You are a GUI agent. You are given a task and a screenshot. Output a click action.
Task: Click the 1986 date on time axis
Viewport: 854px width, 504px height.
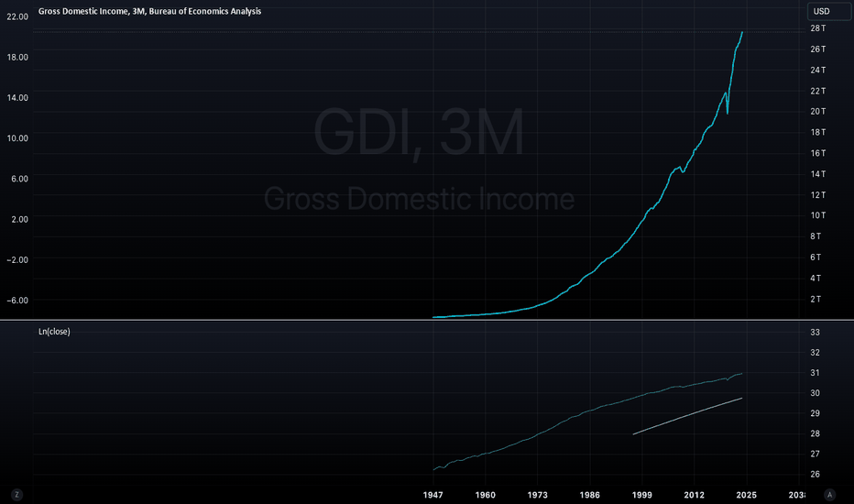pyautogui.click(x=590, y=495)
